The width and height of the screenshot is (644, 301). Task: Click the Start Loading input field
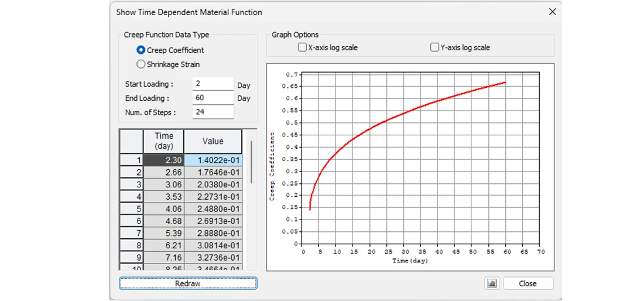[x=213, y=84]
